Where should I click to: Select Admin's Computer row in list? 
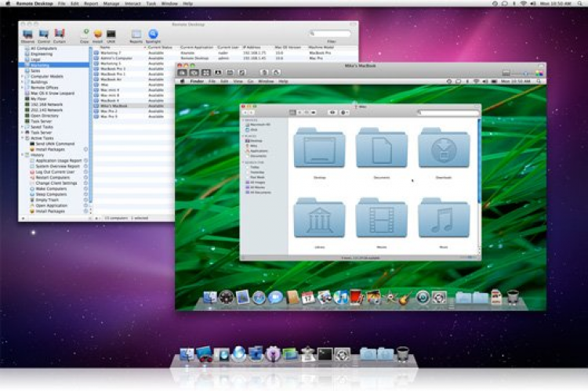click(x=118, y=59)
